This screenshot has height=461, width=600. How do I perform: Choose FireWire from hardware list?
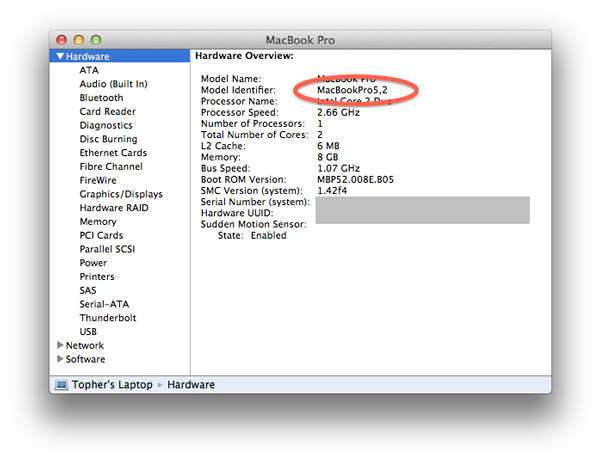pos(98,181)
